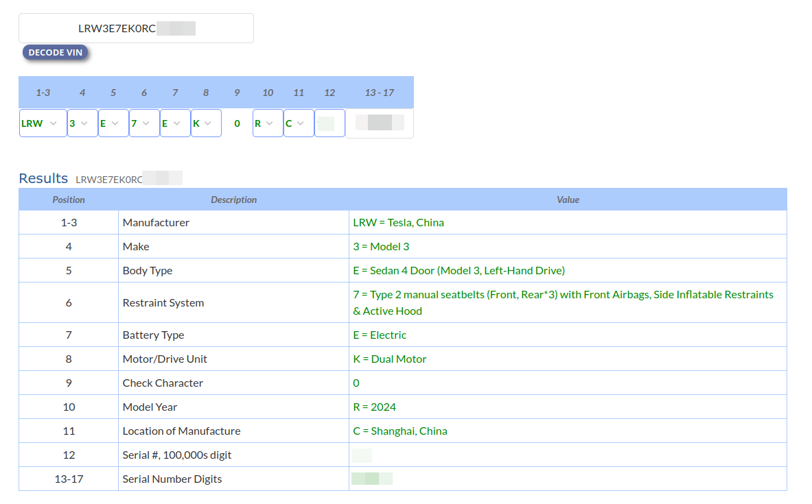
Task: Click the C = Shanghai, China value
Action: click(x=399, y=431)
